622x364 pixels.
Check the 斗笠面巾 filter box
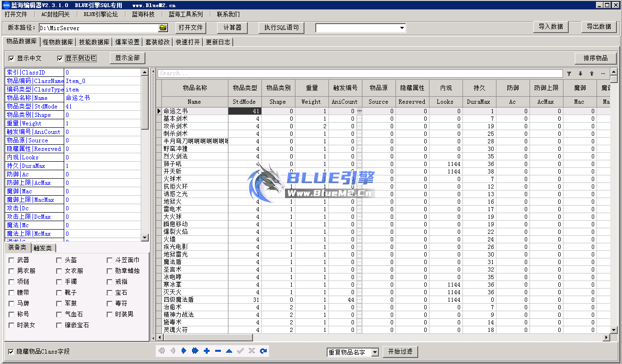pos(109,260)
